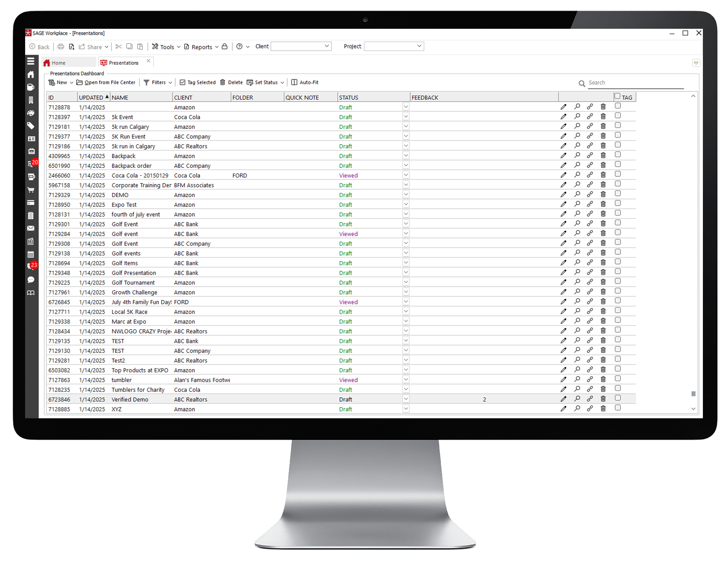This screenshot has width=728, height=561.
Task: Open the chat bubble panel in sidebar
Action: point(31,279)
